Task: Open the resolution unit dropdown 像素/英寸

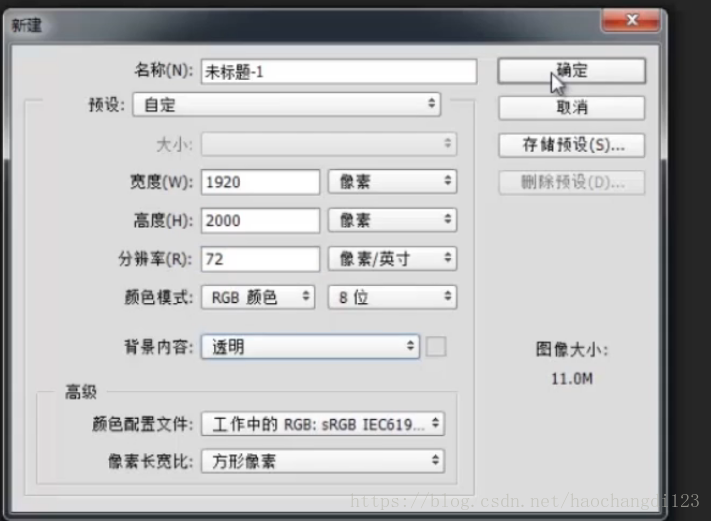Action: click(x=392, y=259)
